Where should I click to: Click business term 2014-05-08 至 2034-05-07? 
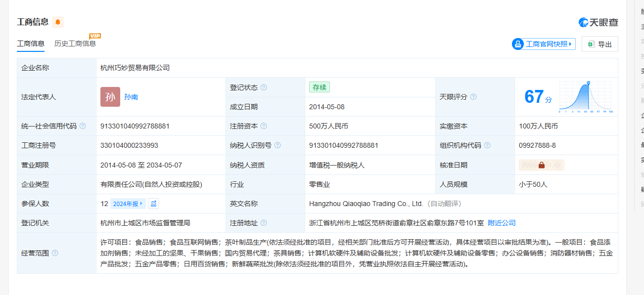pyautogui.click(x=141, y=165)
